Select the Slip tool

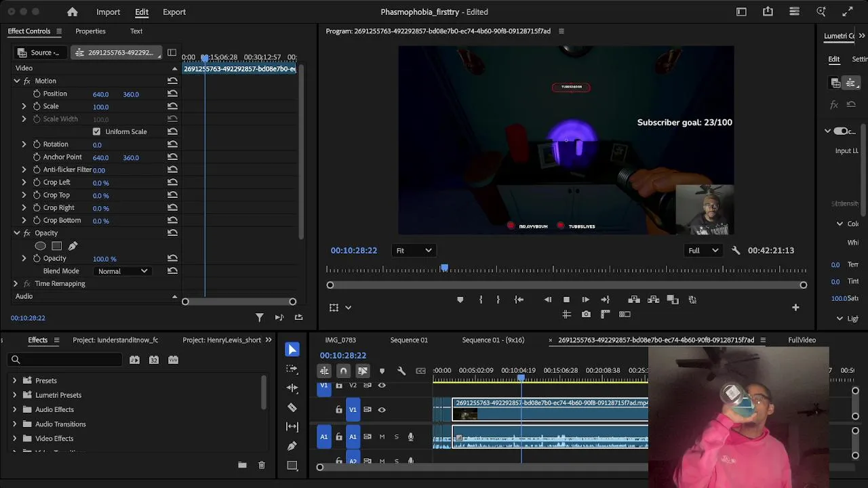292,426
